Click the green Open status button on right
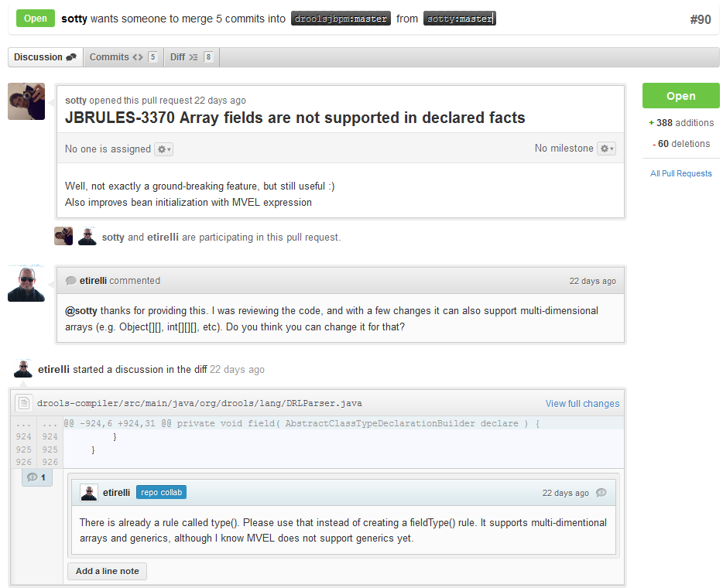The image size is (723, 588). coord(680,96)
